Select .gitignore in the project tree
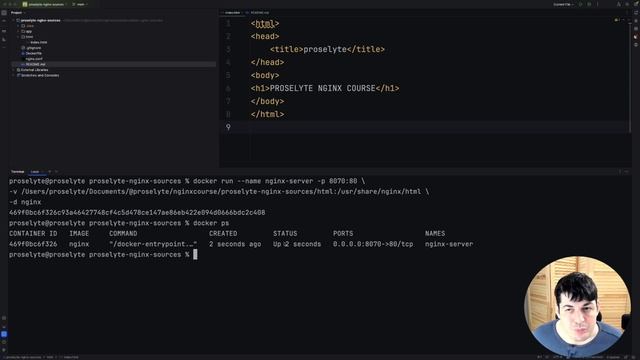 tap(33, 48)
